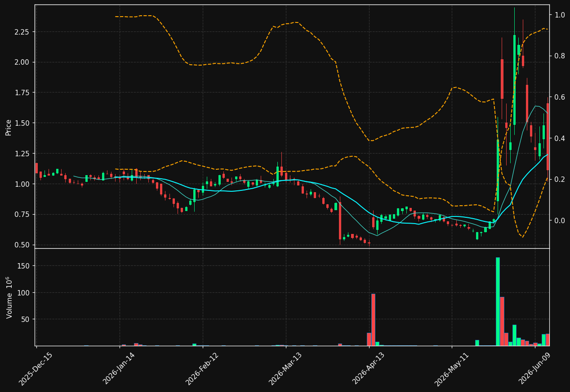This screenshot has width=570, height=392.
Task: Click the 0.2 right-axis tick label
Action: (x=560, y=180)
